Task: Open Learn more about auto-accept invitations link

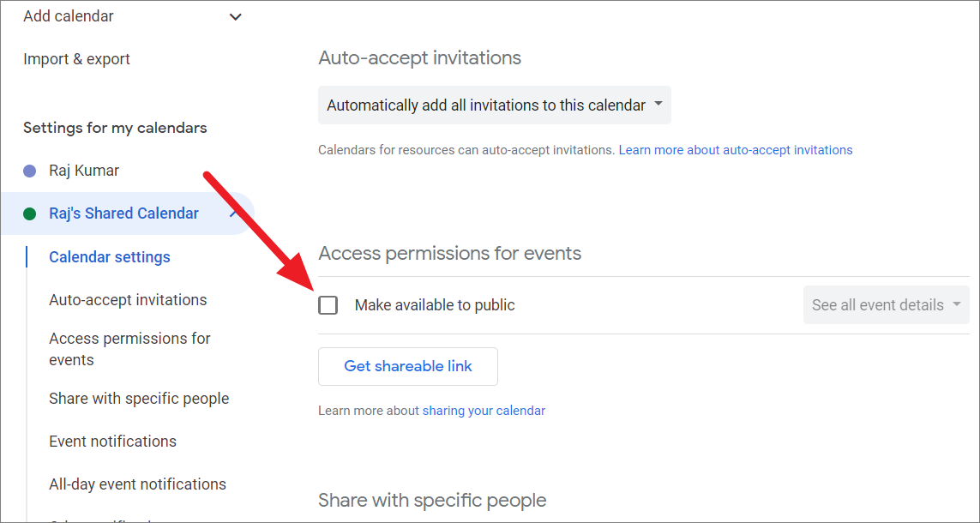Action: pyautogui.click(x=736, y=150)
